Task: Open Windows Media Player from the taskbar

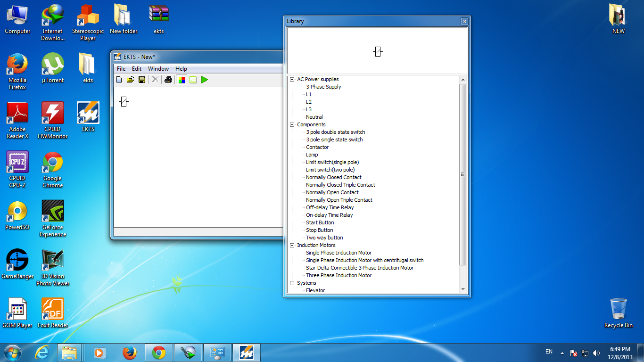Action: [99, 353]
